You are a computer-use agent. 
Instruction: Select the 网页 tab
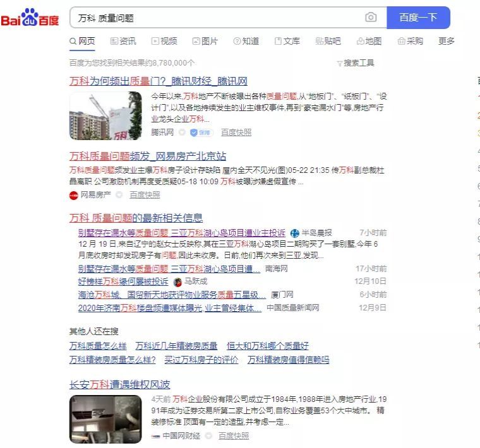click(x=82, y=41)
